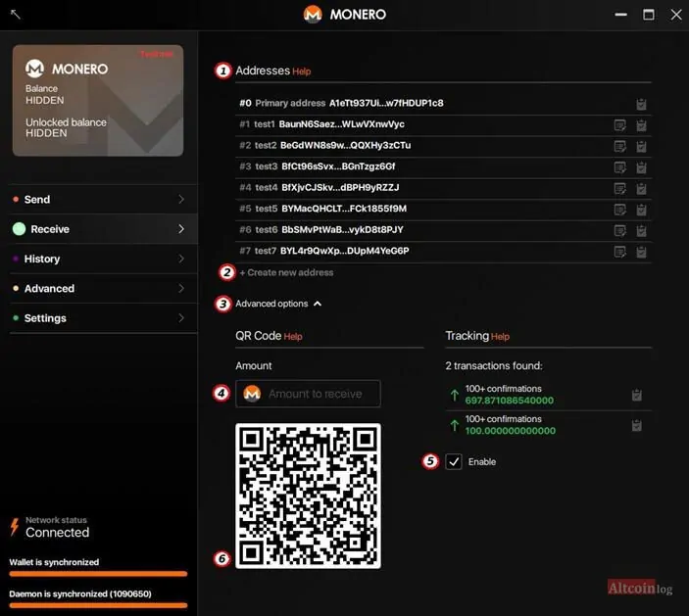This screenshot has height=616, width=689.
Task: Select address BfXjvCJSkv...dBPH9yRZZJ
Action: click(x=443, y=188)
